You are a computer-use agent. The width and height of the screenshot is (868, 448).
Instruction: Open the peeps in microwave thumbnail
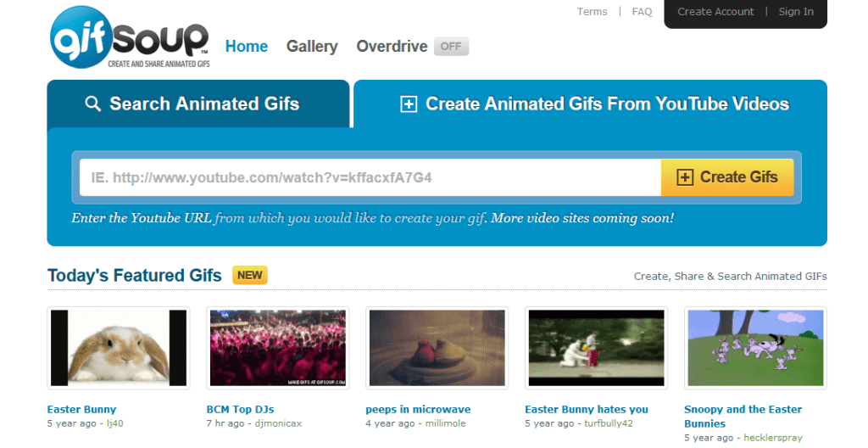[437, 348]
